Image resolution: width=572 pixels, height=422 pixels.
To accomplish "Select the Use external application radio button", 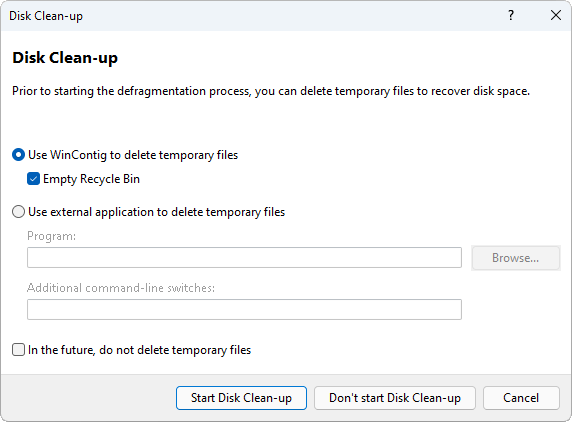I will 19,212.
